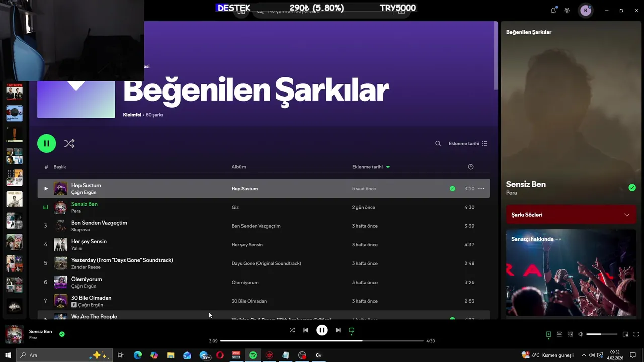Toggle liked checkmark in bottom player bar

[62, 334]
